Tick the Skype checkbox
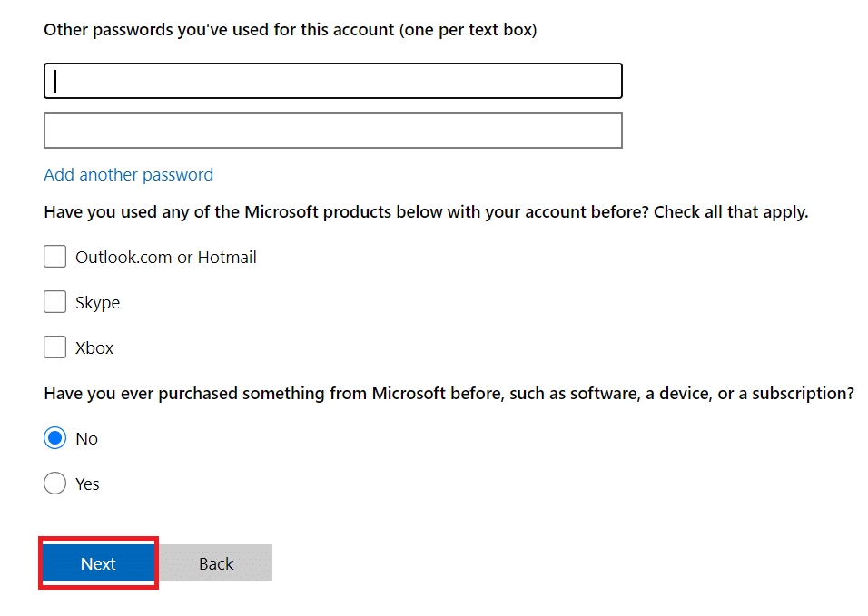 coord(54,302)
